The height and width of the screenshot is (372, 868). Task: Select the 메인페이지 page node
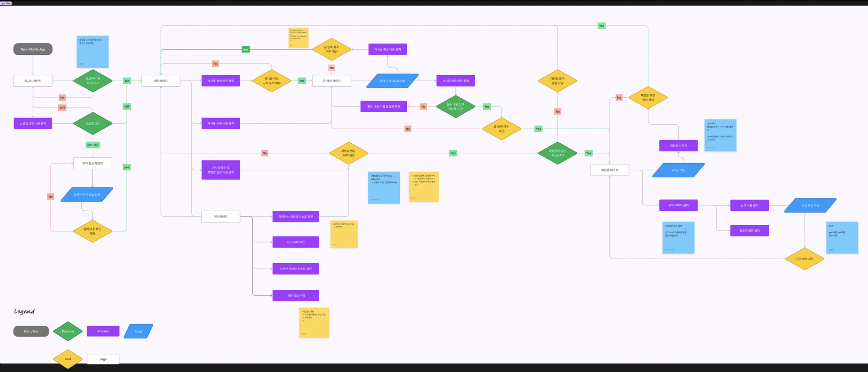point(161,81)
